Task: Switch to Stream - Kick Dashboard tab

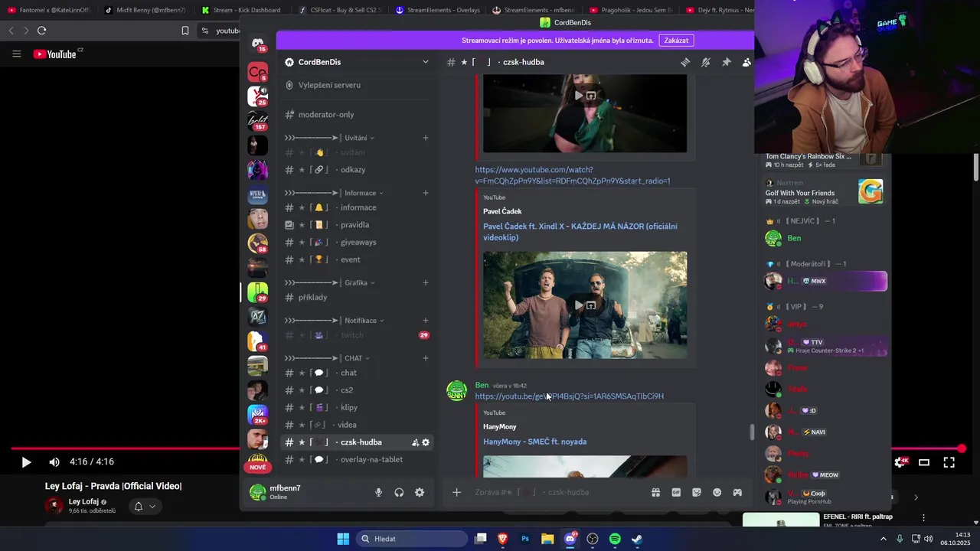Action: point(241,10)
